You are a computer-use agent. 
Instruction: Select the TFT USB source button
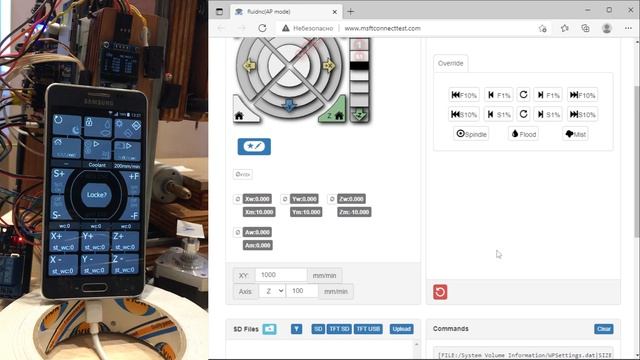(368, 329)
